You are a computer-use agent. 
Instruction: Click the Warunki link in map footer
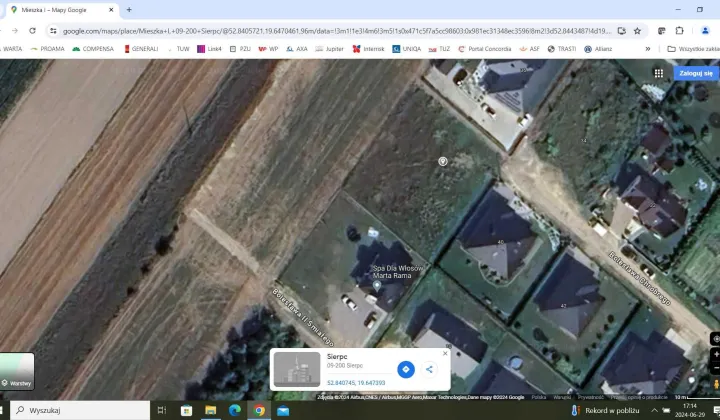point(562,398)
